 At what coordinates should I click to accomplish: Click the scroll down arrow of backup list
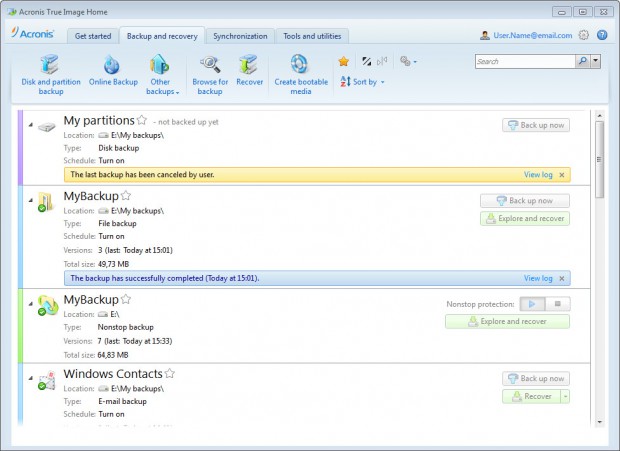click(599, 422)
